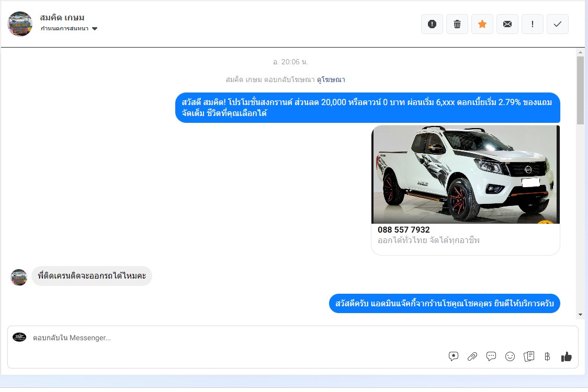Screen dimensions: 588x392
Task: Open saved replies star bubble icon
Action: [454, 356]
